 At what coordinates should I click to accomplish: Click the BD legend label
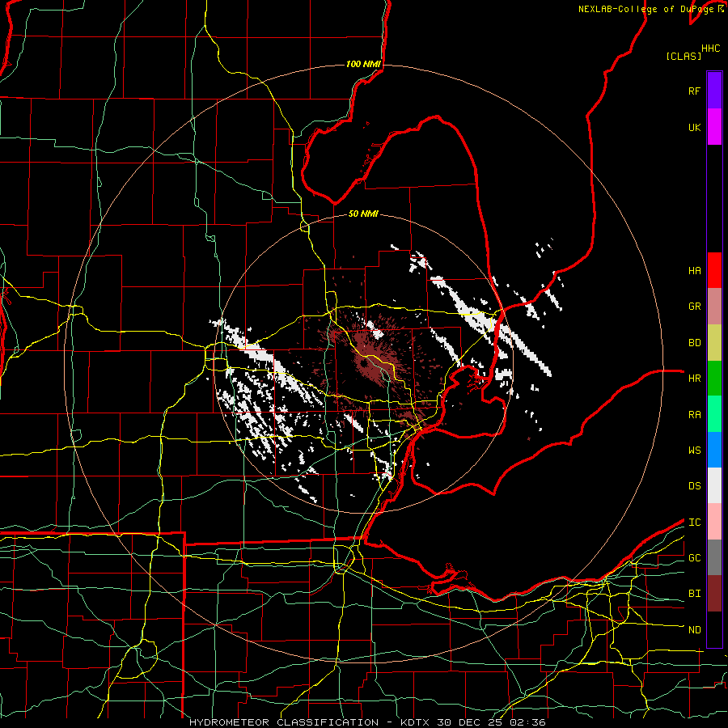click(x=694, y=342)
